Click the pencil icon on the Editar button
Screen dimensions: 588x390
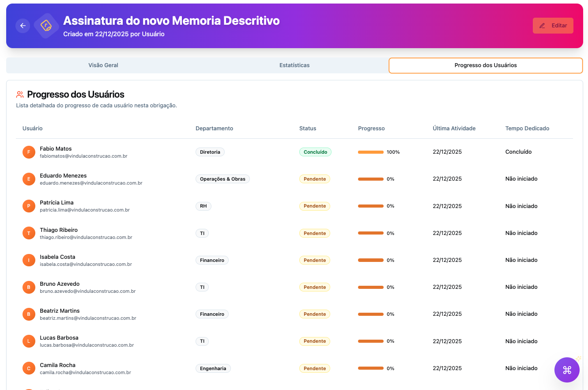[543, 25]
